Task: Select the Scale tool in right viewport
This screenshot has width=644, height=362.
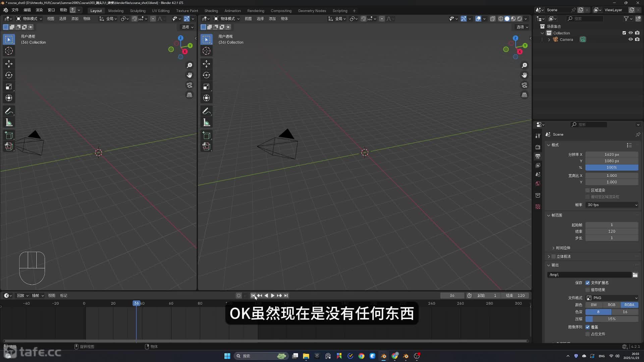Action: (x=207, y=87)
